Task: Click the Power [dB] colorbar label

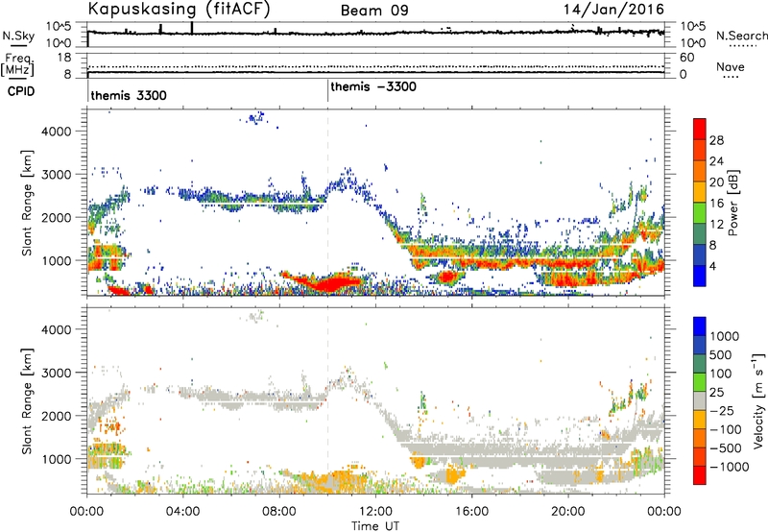Action: pyautogui.click(x=732, y=203)
